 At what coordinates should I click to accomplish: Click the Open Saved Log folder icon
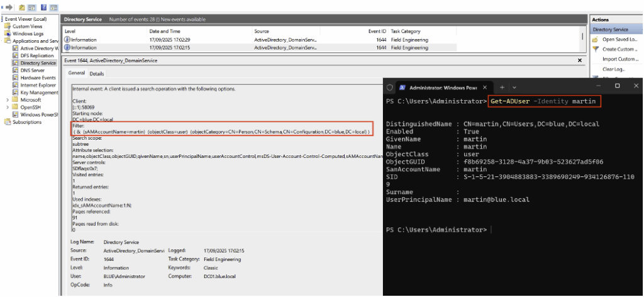(596, 39)
